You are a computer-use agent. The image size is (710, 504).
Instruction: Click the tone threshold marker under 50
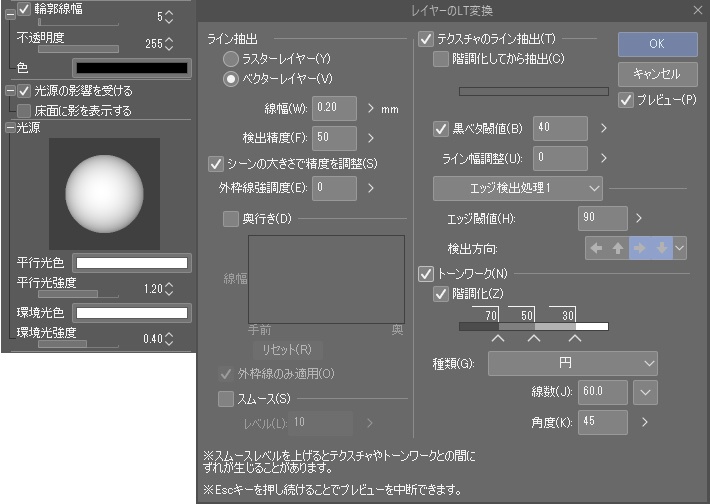click(534, 338)
